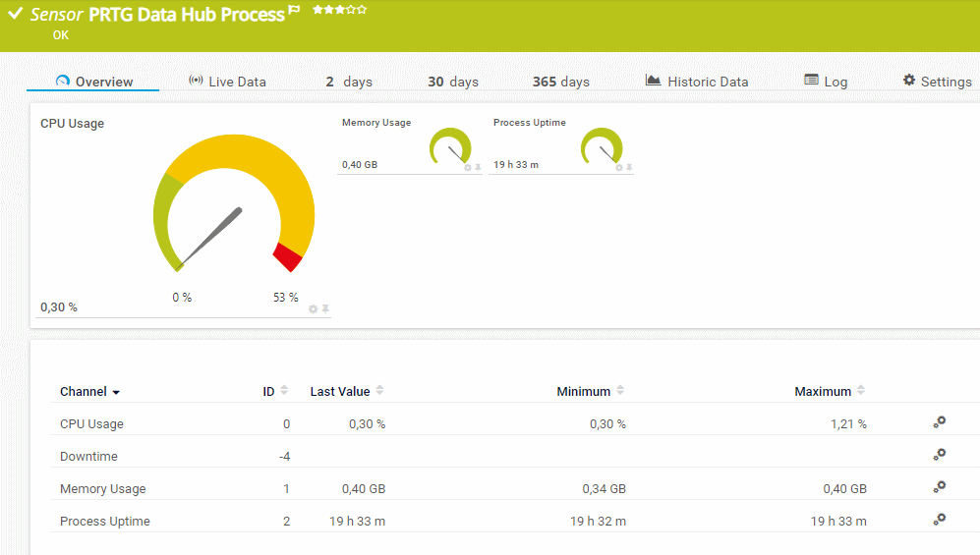Click the flag icon beside sensor name
The height and width of the screenshot is (555, 980).
[x=294, y=12]
